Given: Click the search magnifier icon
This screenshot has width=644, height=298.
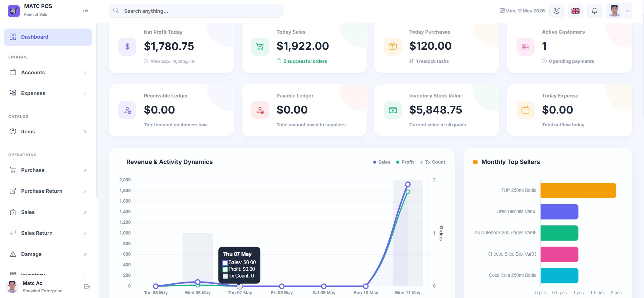Looking at the screenshot, I should 116,11.
